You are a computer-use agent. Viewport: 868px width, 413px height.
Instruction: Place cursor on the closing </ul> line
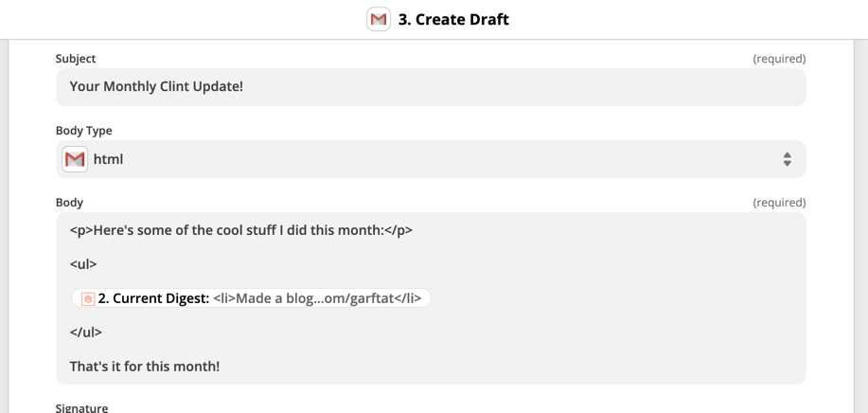pyautogui.click(x=86, y=332)
